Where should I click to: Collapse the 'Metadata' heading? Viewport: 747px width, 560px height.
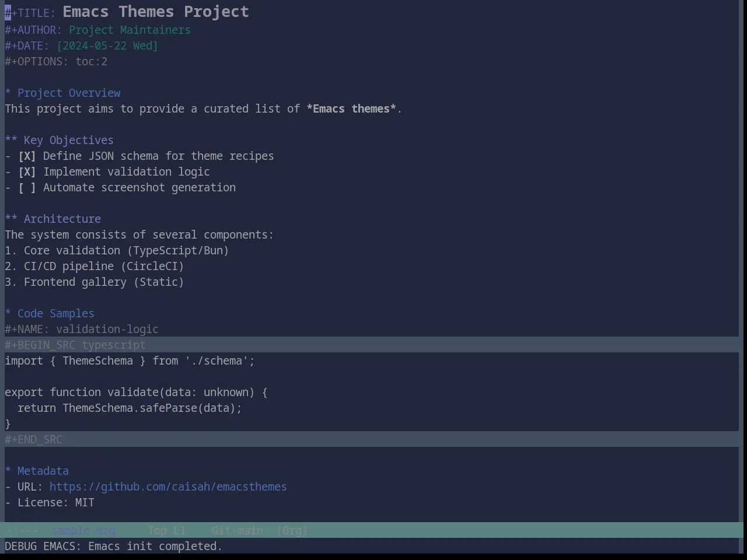pyautogui.click(x=37, y=471)
